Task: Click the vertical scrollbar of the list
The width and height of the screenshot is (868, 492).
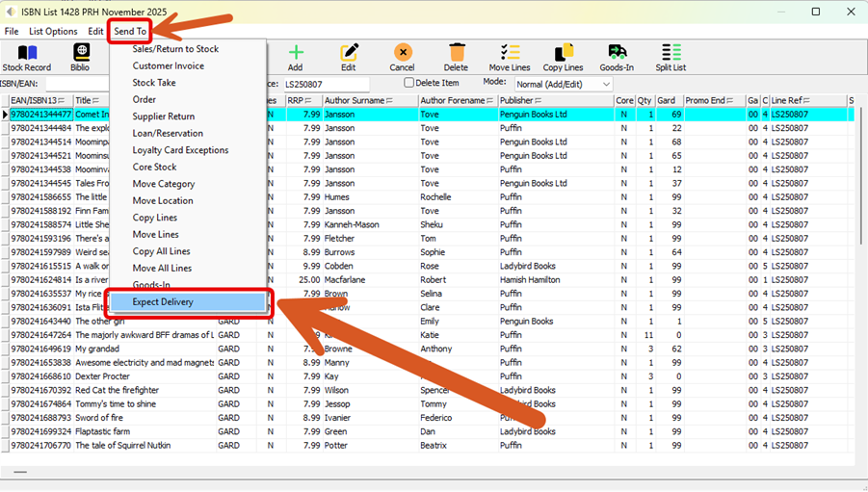Action: [x=862, y=176]
